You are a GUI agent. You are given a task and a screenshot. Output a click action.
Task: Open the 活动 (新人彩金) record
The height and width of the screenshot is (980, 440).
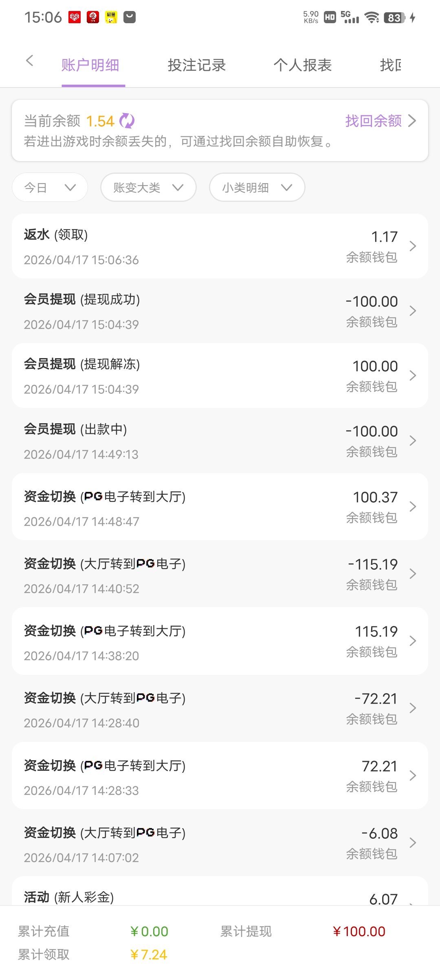click(220, 895)
